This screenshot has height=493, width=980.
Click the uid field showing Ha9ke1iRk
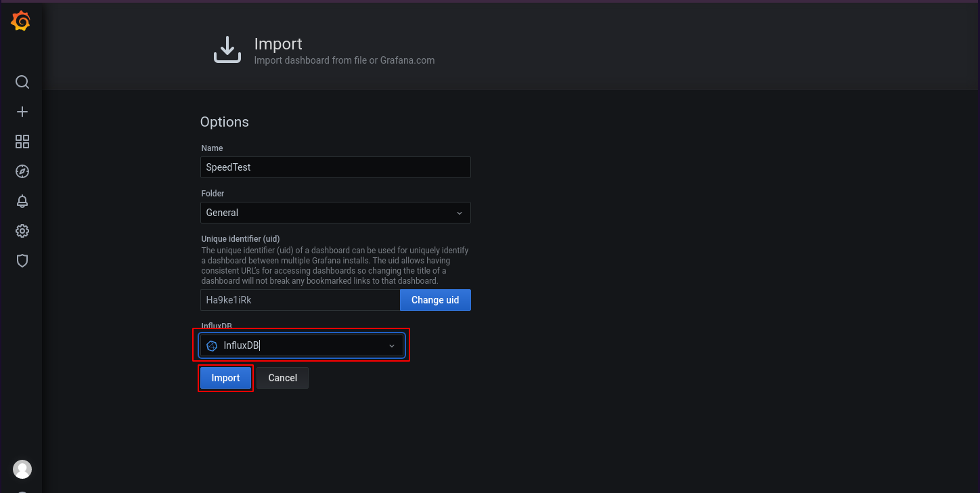[300, 300]
